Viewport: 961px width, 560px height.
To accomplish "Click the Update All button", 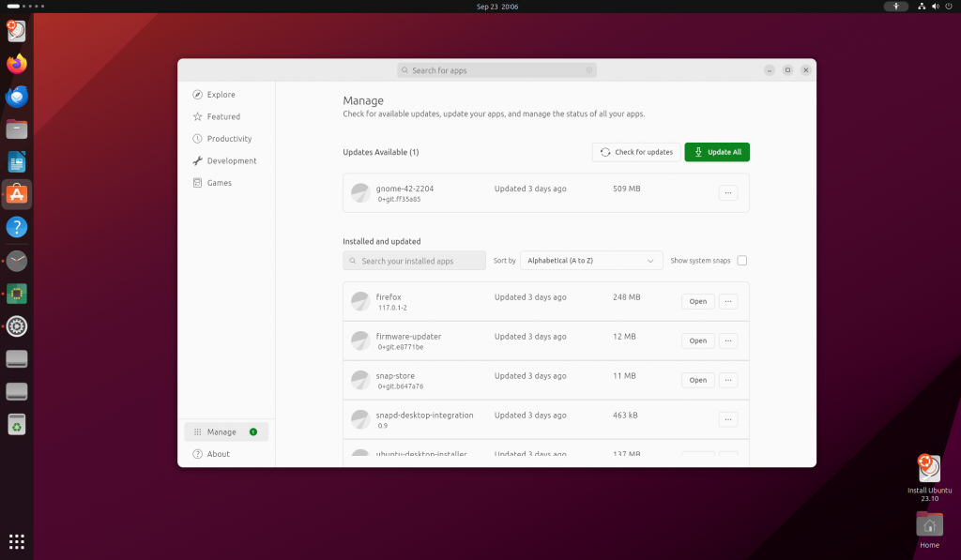I will 716,151.
